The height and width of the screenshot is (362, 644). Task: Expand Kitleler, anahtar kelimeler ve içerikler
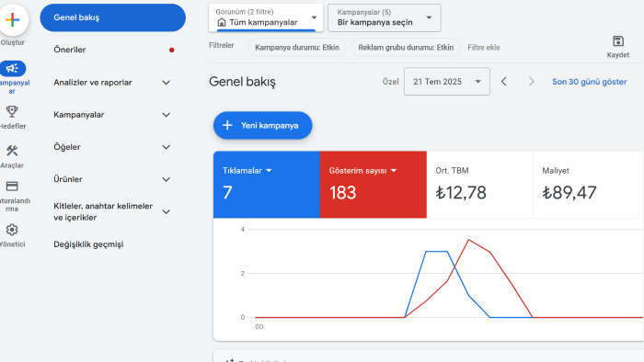tap(166, 211)
